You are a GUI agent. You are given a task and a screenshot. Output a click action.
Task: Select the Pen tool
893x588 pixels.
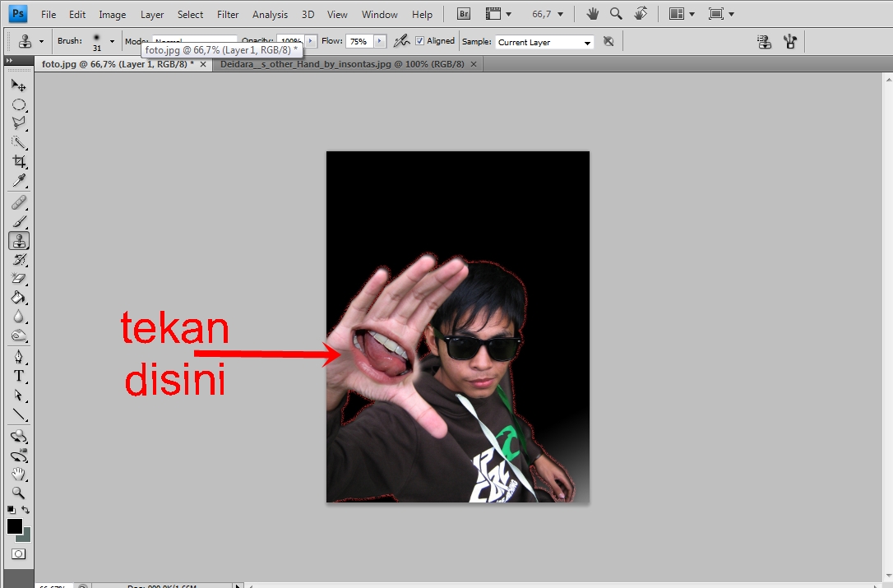coord(19,357)
